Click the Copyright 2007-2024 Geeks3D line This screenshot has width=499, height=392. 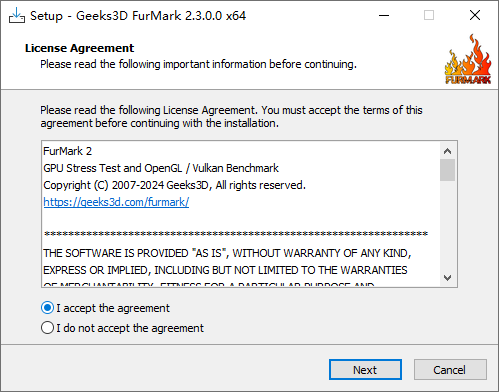[x=174, y=185]
